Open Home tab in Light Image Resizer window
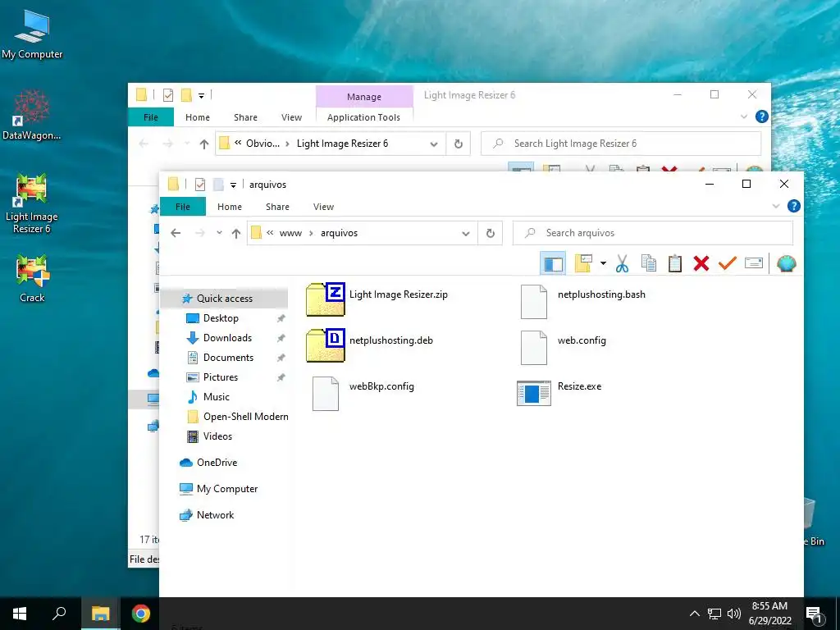The image size is (840, 630). (x=198, y=117)
